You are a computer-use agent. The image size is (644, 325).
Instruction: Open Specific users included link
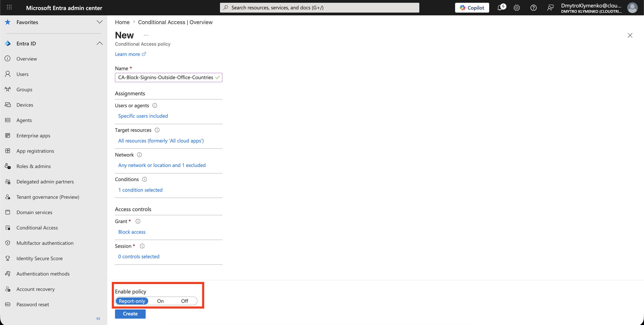point(143,116)
